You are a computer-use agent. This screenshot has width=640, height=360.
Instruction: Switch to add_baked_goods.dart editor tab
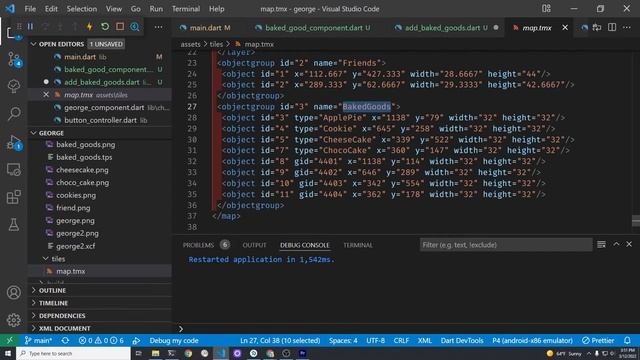click(x=442, y=28)
